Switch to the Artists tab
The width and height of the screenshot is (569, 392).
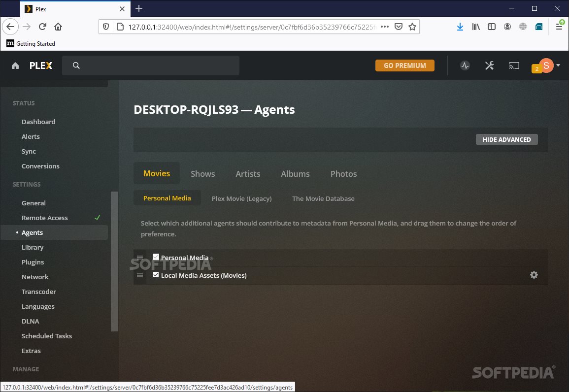(x=248, y=174)
